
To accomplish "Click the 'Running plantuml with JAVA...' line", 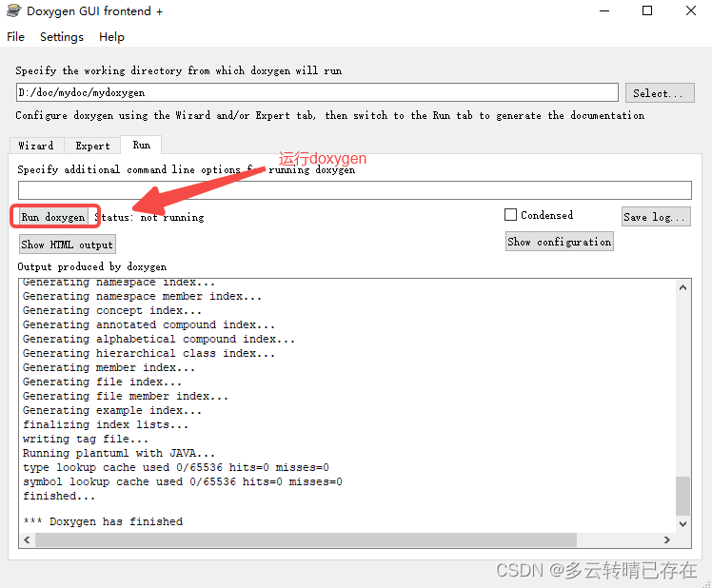I will 119,453.
